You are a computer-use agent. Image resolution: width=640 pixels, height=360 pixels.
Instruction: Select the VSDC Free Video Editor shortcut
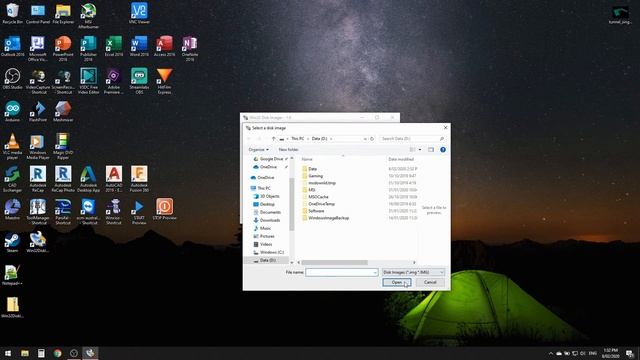88,81
